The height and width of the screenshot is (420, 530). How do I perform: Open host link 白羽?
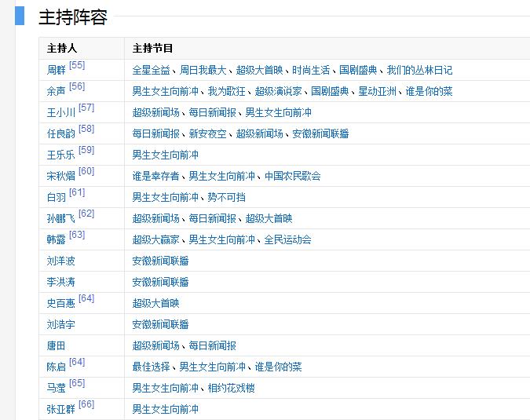(x=56, y=197)
